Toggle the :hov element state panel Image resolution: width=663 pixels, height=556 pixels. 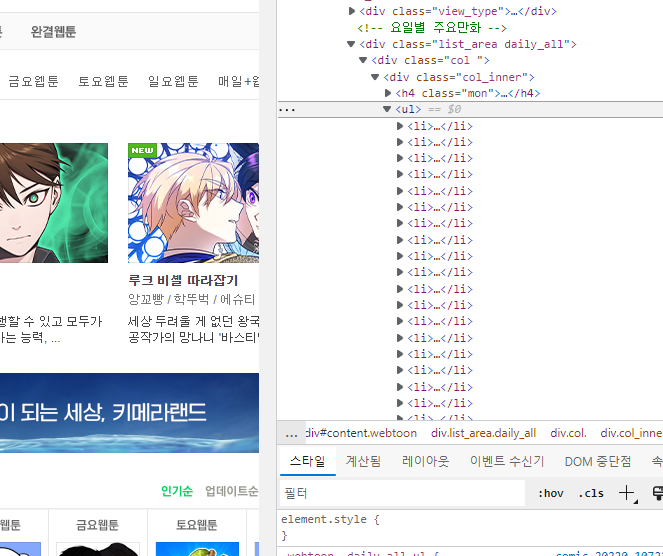(551, 493)
